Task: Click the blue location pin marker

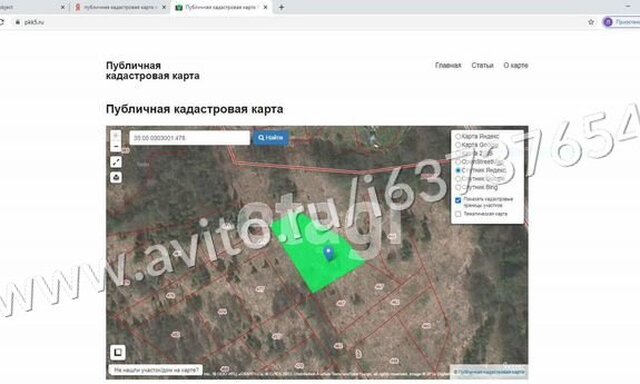Action: [x=329, y=253]
